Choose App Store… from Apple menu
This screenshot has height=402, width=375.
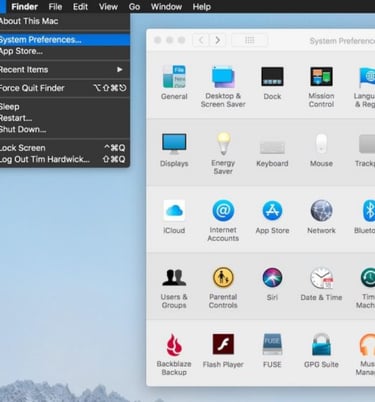(65, 51)
